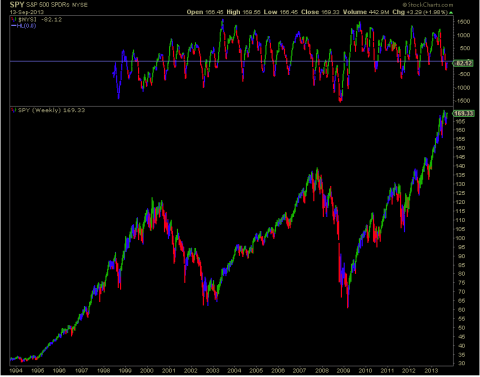Viewport: 480px width, 377px height.
Task: Click the 1998 year label on time axis
Action: pyautogui.click(x=103, y=371)
